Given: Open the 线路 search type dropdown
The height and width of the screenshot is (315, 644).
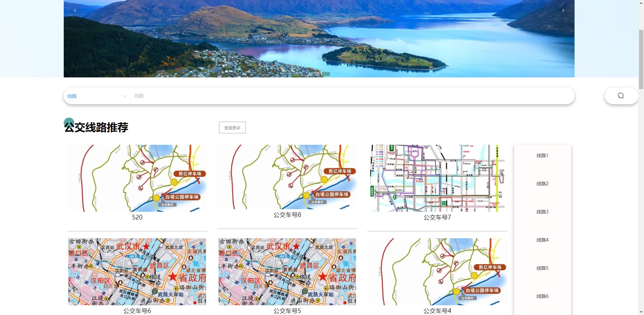Looking at the screenshot, I should [97, 96].
